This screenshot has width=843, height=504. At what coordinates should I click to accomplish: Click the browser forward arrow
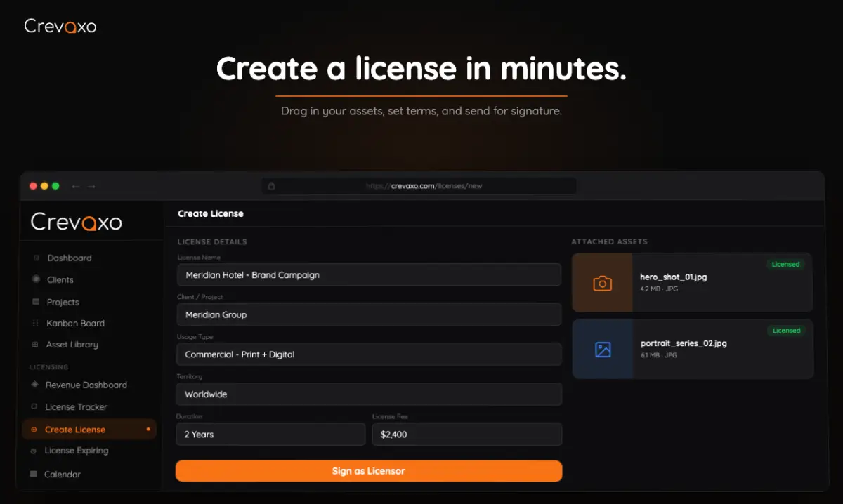pyautogui.click(x=91, y=186)
